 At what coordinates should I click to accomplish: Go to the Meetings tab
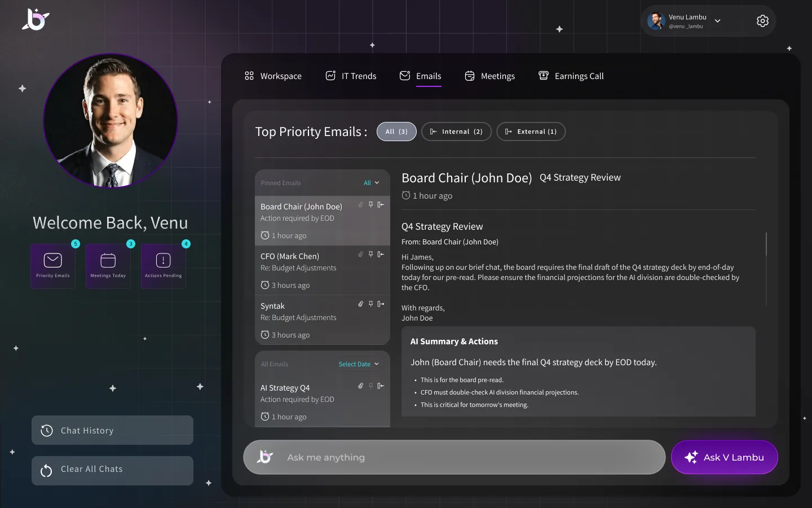(489, 76)
